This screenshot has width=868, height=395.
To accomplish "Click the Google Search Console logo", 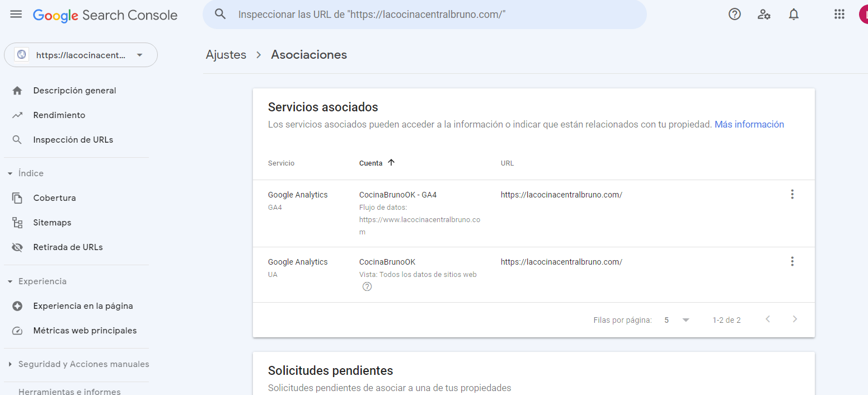I will (105, 15).
